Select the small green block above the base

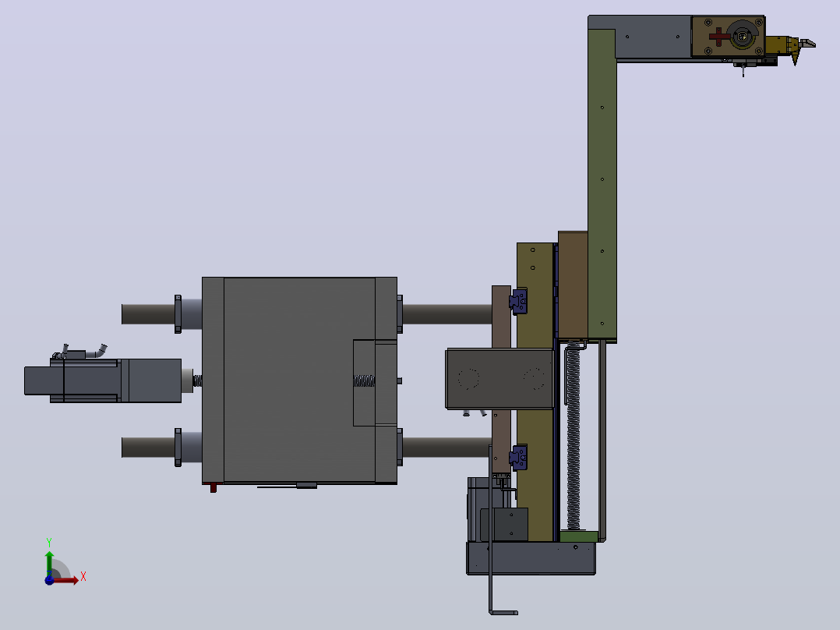pos(578,536)
